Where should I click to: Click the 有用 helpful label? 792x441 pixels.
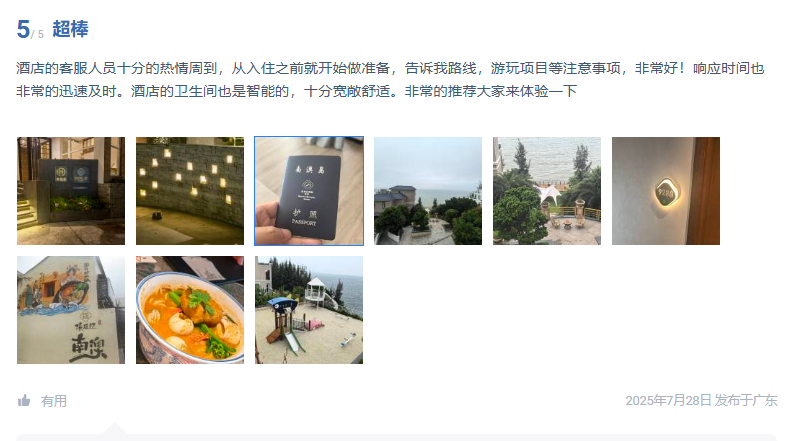pyautogui.click(x=54, y=401)
